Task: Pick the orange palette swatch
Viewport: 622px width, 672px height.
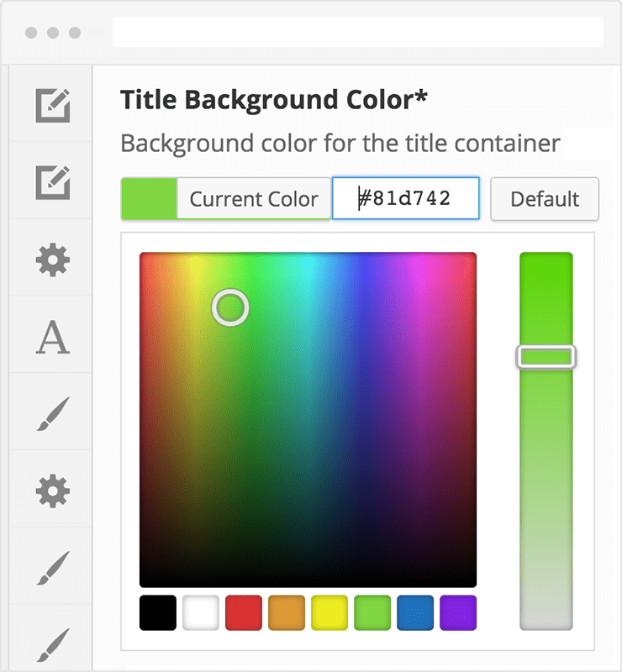Action: pos(287,612)
